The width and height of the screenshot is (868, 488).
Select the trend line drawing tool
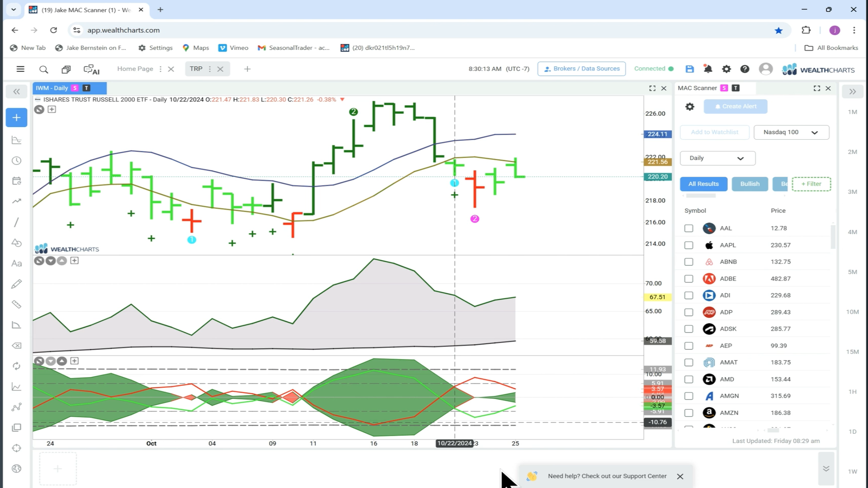coord(16,222)
